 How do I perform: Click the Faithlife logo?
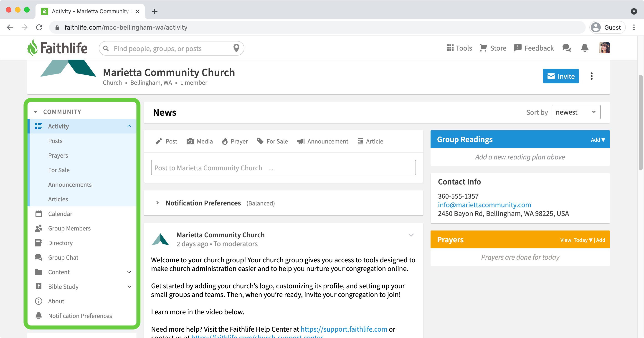58,48
